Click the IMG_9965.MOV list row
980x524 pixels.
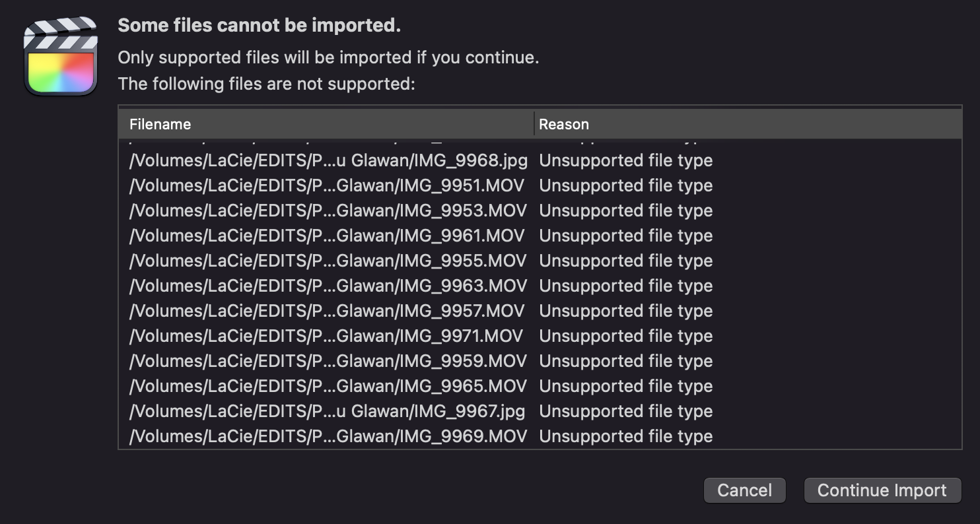coord(328,386)
